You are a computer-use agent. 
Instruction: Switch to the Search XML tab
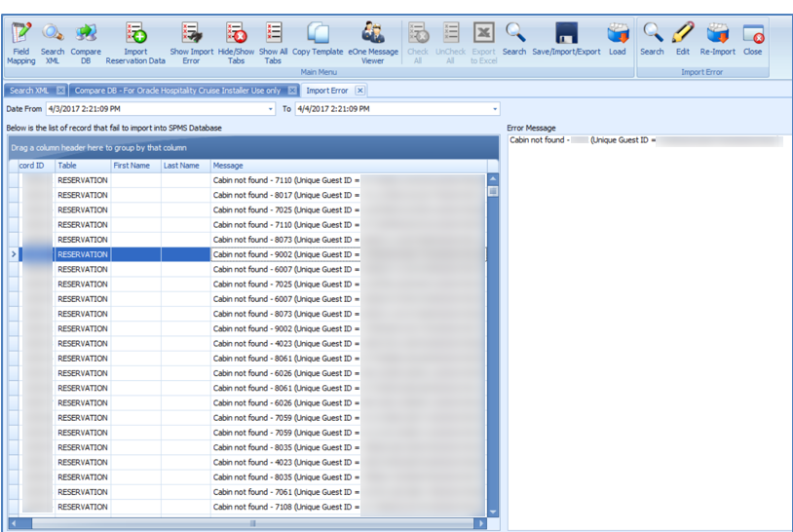click(29, 91)
